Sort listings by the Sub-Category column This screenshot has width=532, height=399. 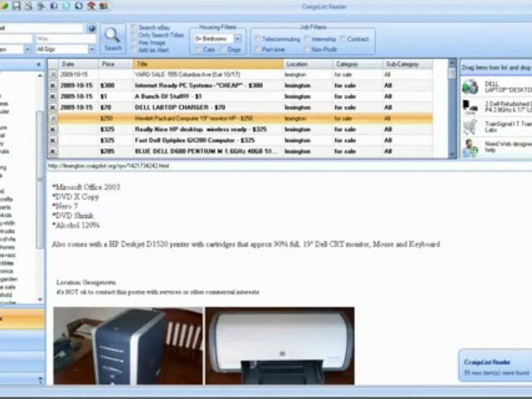[408, 64]
